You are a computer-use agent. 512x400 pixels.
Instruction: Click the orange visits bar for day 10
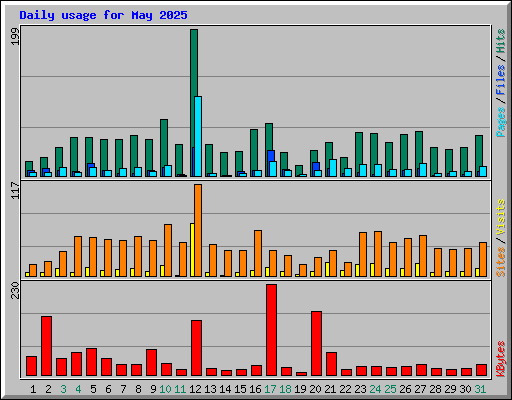(168, 250)
